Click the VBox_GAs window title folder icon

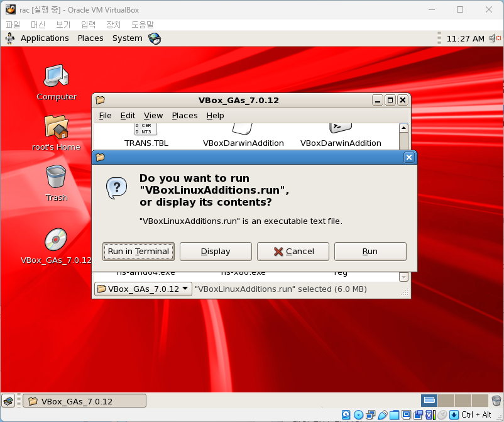click(101, 100)
